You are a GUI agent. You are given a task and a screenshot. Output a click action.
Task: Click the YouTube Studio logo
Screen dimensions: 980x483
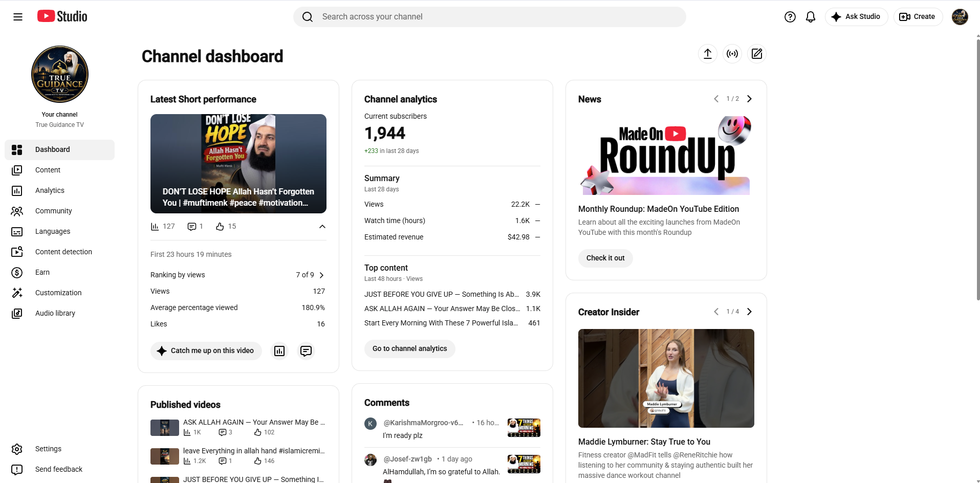tap(62, 16)
